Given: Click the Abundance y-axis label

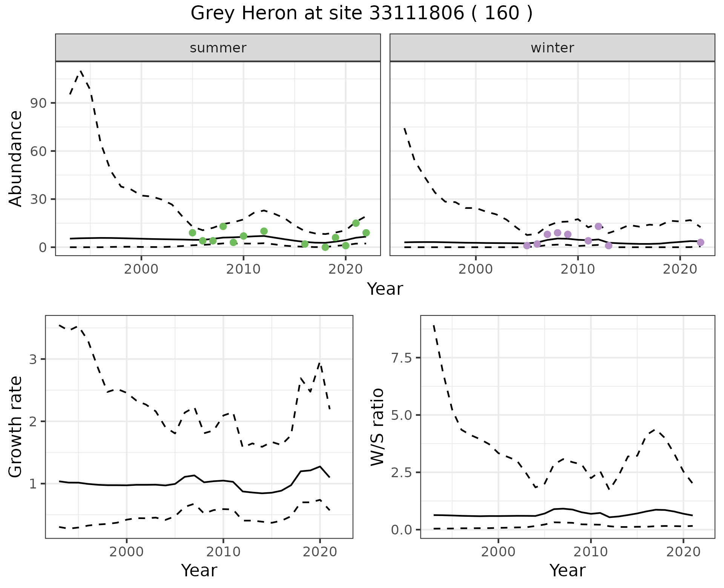Looking at the screenshot, I should (16, 159).
